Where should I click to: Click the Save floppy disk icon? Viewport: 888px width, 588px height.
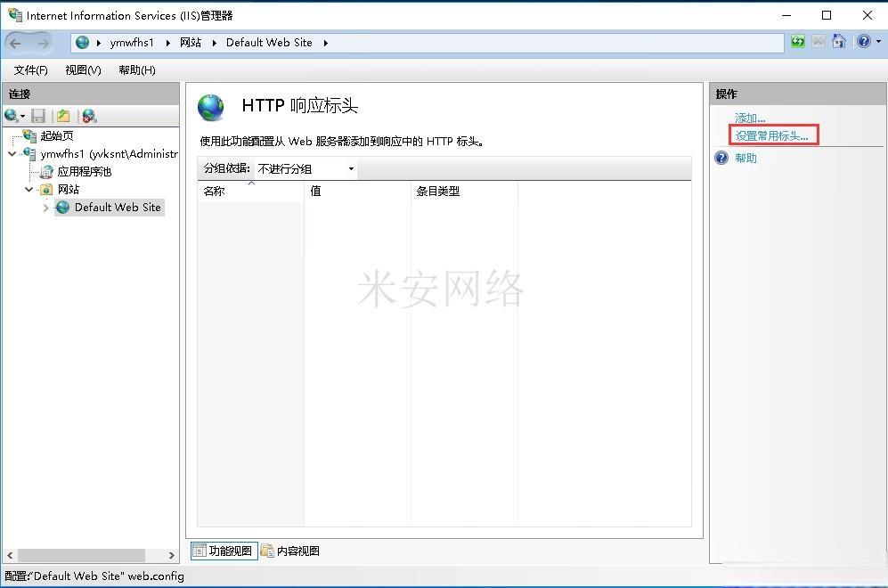point(38,116)
